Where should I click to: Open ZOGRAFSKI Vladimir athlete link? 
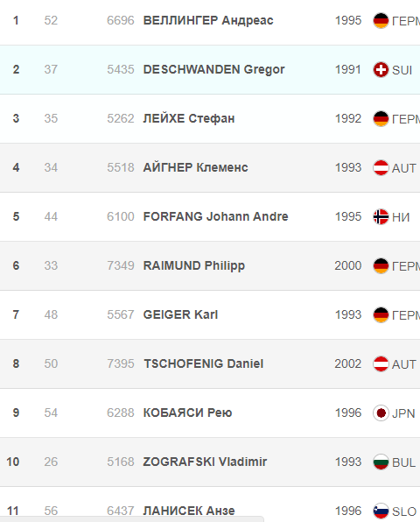click(x=205, y=462)
